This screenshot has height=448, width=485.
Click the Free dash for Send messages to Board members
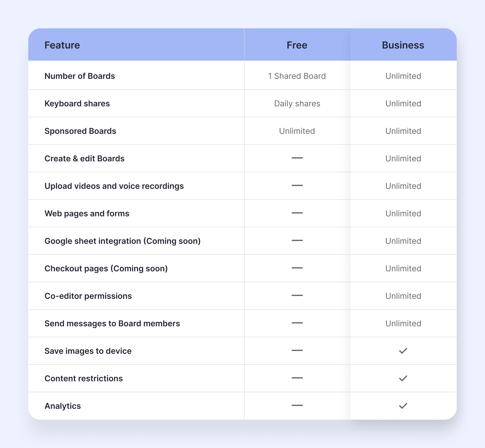pos(297,323)
